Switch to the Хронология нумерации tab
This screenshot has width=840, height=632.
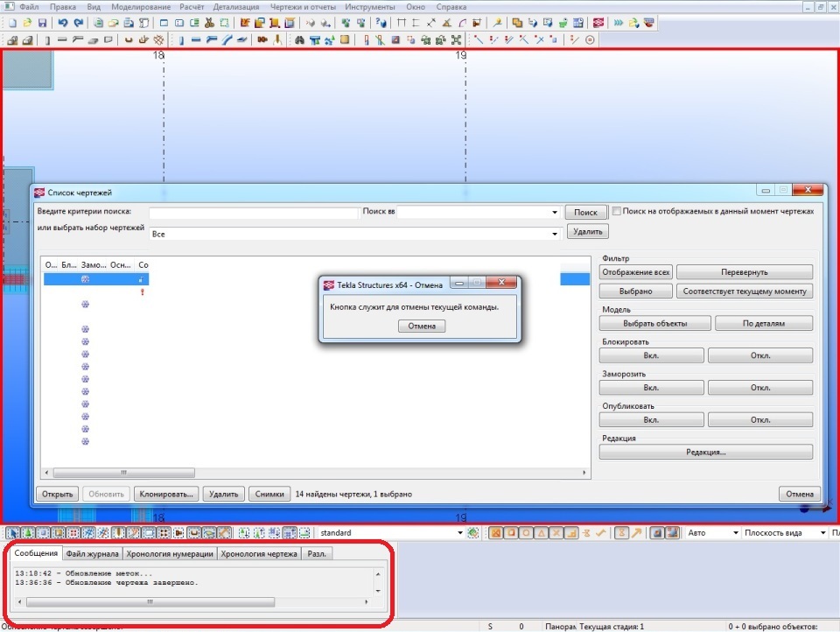168,553
